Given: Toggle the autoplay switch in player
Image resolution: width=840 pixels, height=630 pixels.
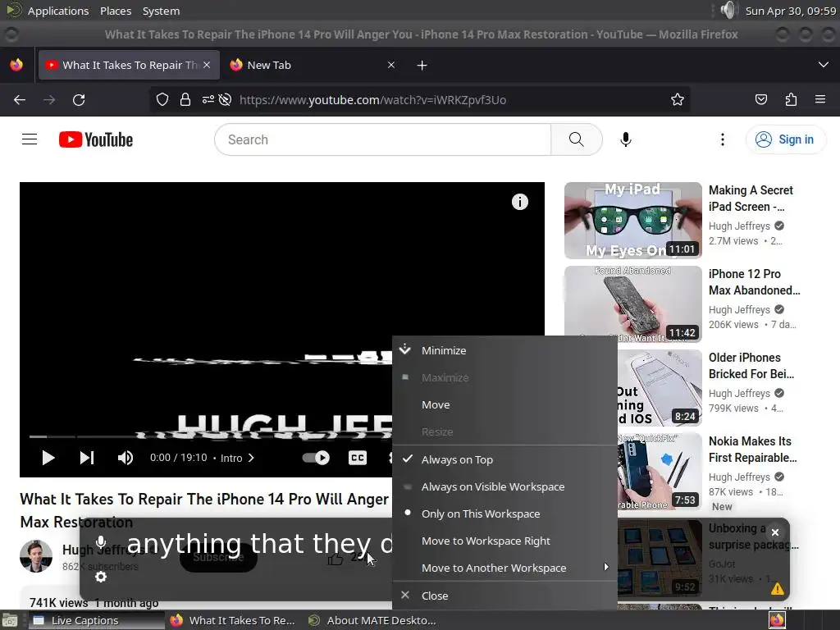Looking at the screenshot, I should [316, 458].
